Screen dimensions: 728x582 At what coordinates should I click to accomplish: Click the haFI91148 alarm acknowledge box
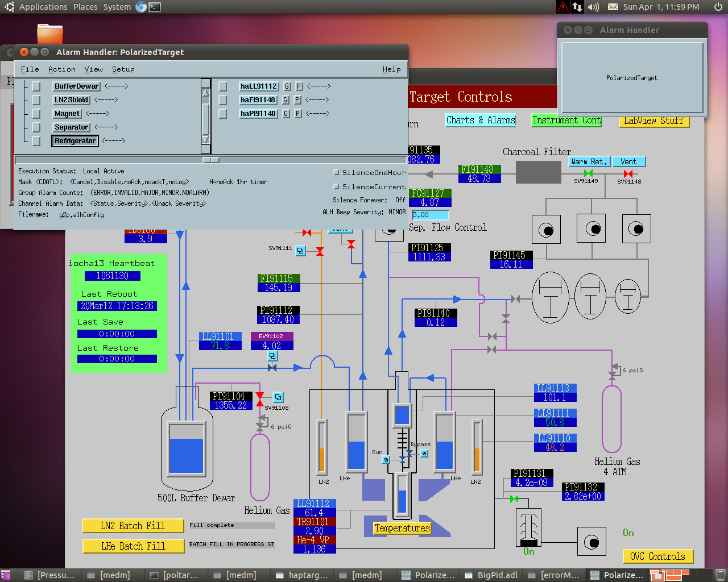coord(223,100)
